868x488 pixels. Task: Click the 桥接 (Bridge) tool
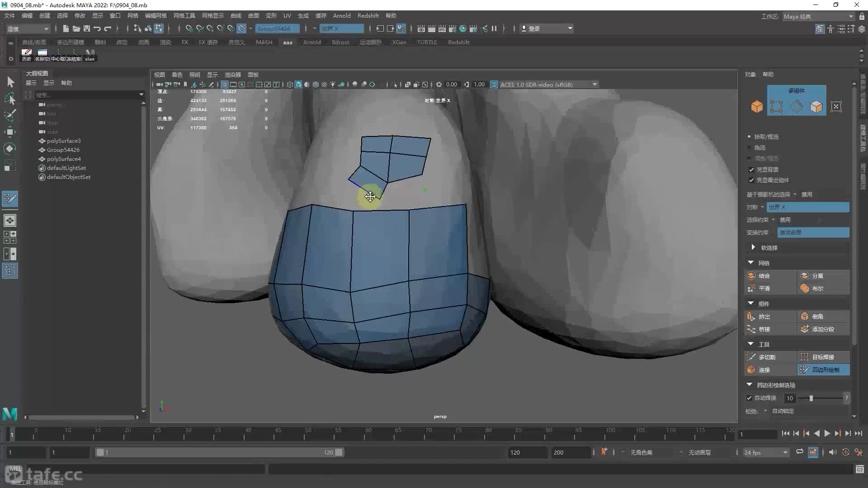[x=770, y=329]
